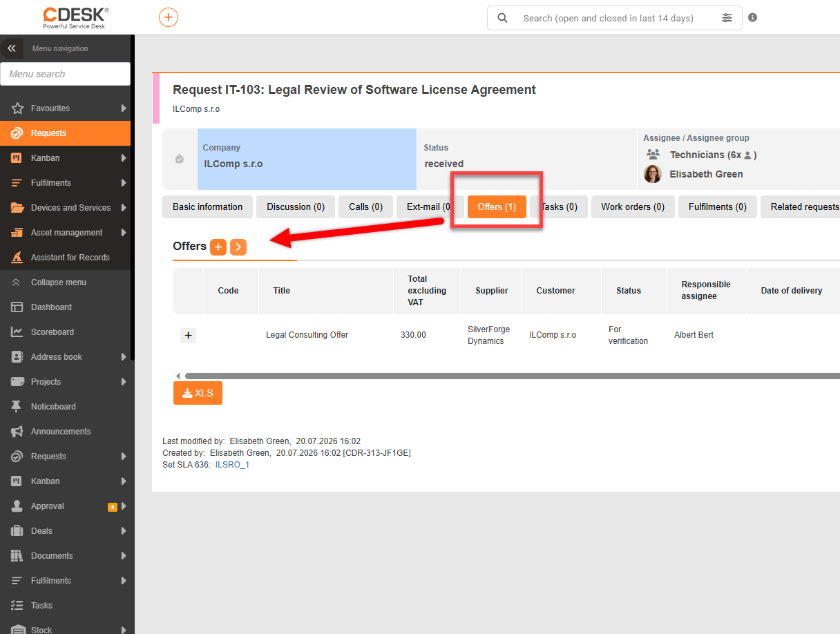Viewport: 840px width, 634px height.
Task: Switch to the Discussion (0) tab
Action: [x=296, y=207]
